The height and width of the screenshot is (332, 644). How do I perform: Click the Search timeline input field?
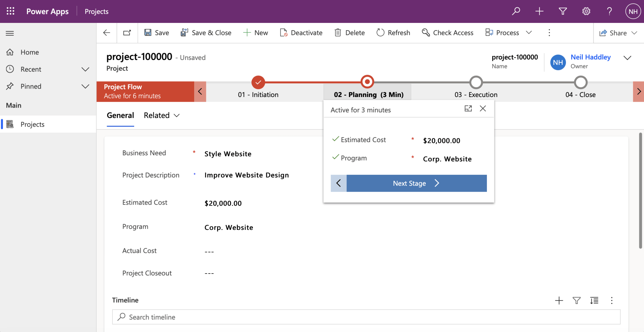pos(366,317)
